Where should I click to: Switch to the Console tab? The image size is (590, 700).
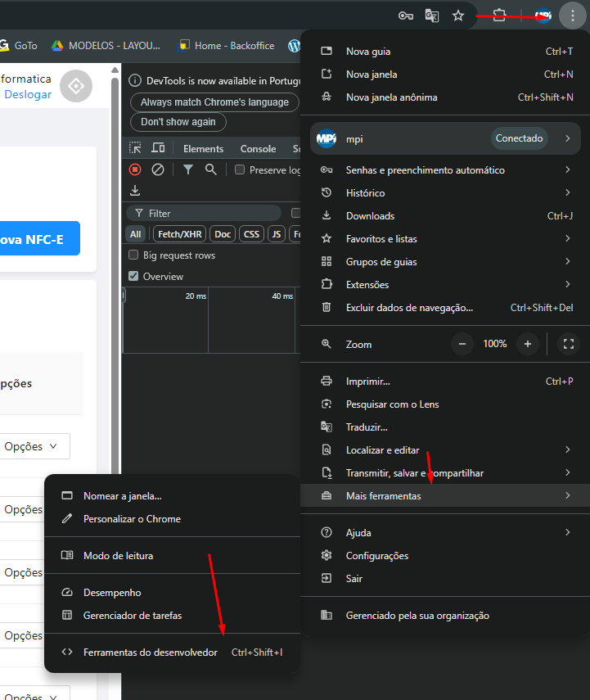click(258, 149)
